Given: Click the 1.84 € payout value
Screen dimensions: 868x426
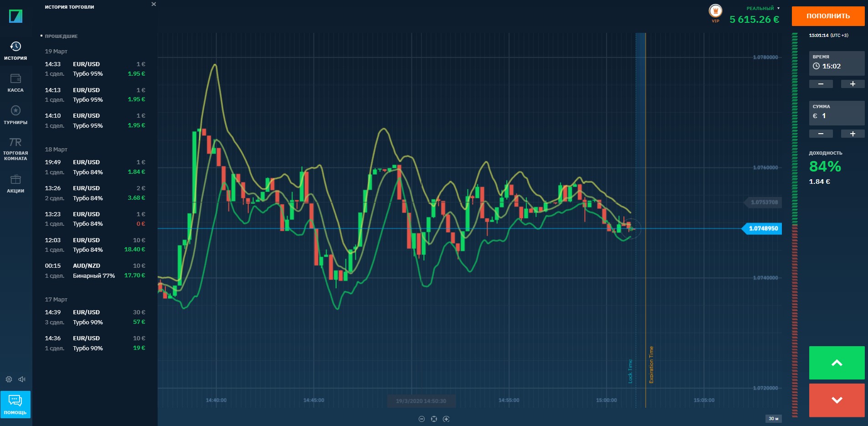Looking at the screenshot, I should [819, 182].
